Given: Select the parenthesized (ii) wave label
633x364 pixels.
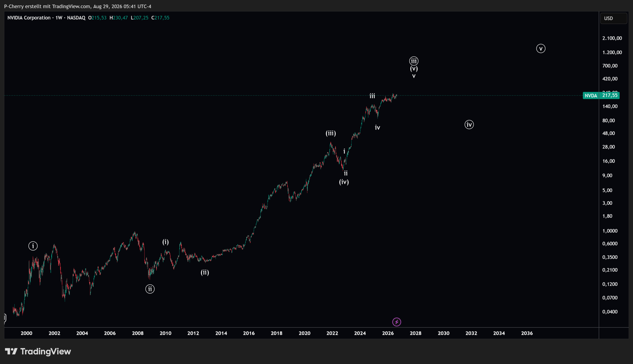Looking at the screenshot, I should point(205,272).
